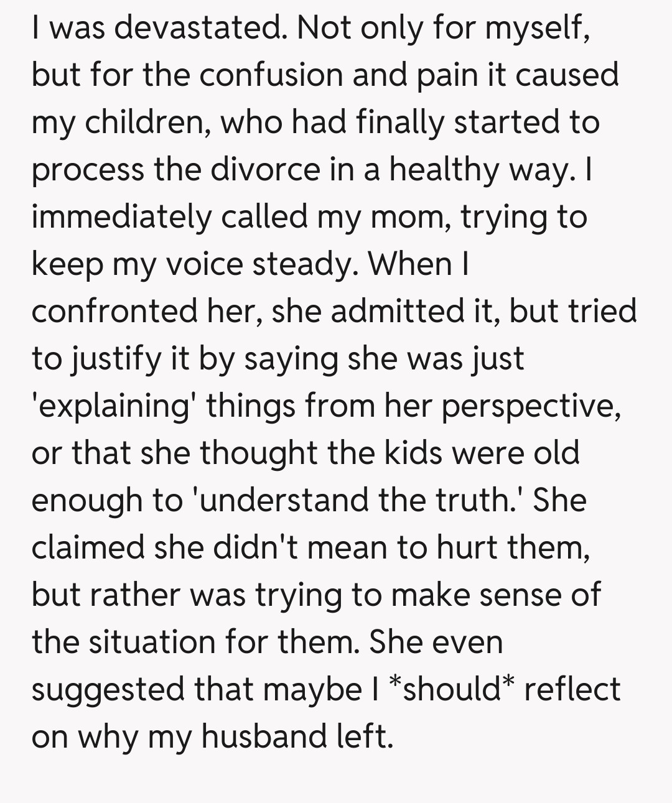Click the word "immediately"
Image resolution: width=672 pixels, height=803 pixels.
click(121, 216)
